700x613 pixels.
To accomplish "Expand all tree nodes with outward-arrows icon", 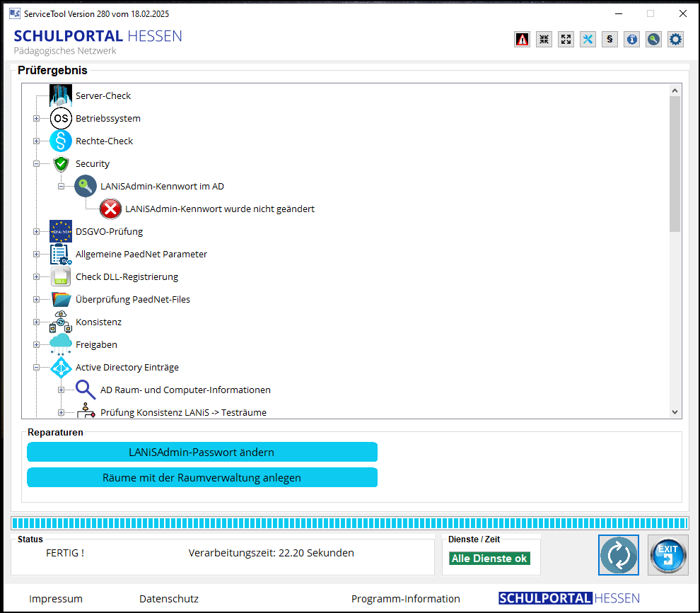I will [566, 40].
